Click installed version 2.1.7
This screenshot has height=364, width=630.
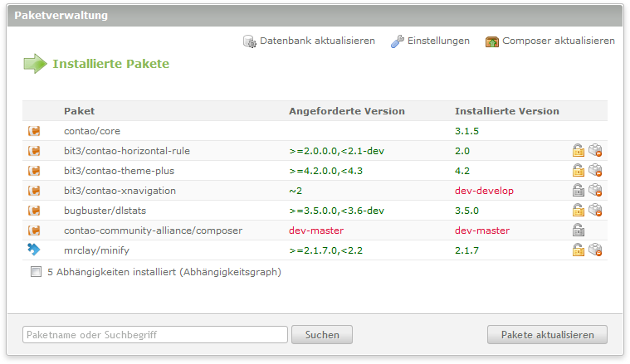pos(466,250)
